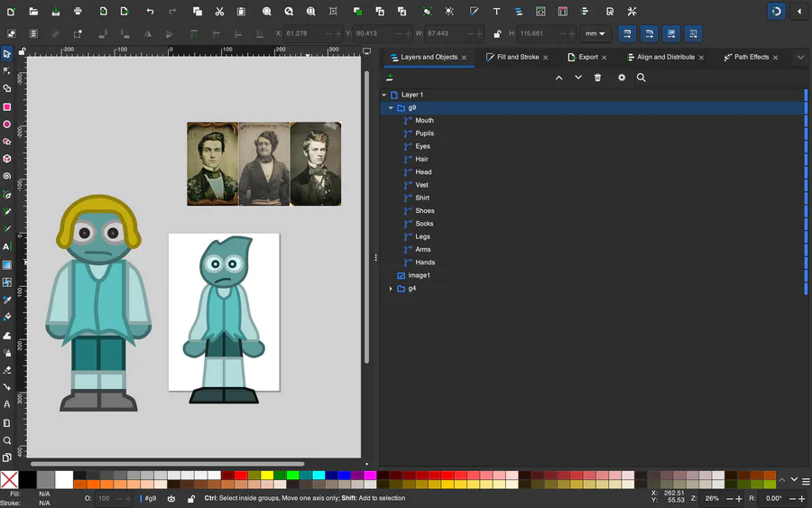
Task: Toggle the snapping button at top right
Action: (776, 12)
